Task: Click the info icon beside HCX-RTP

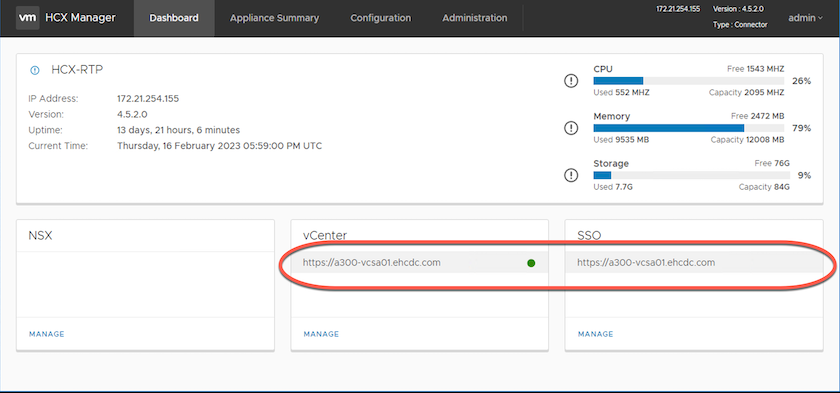Action: point(35,70)
